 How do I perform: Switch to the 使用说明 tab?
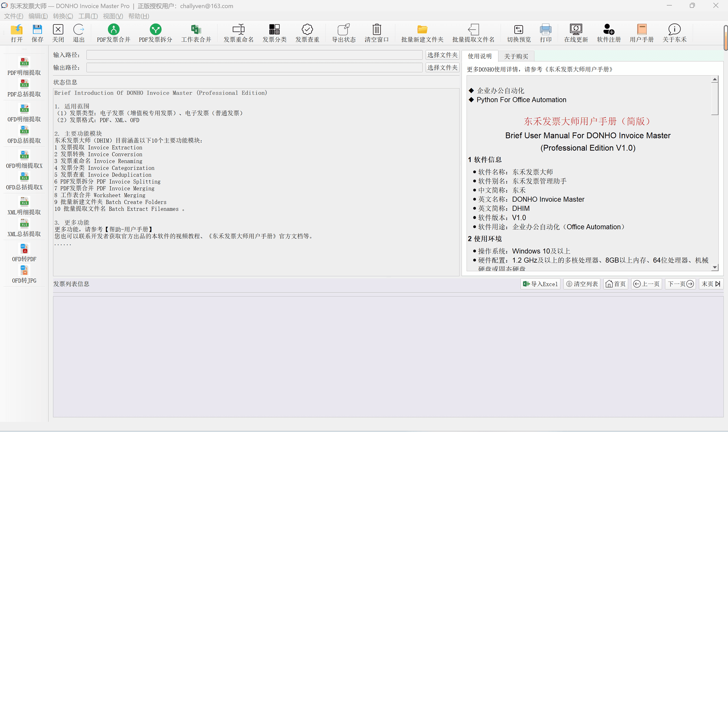480,56
